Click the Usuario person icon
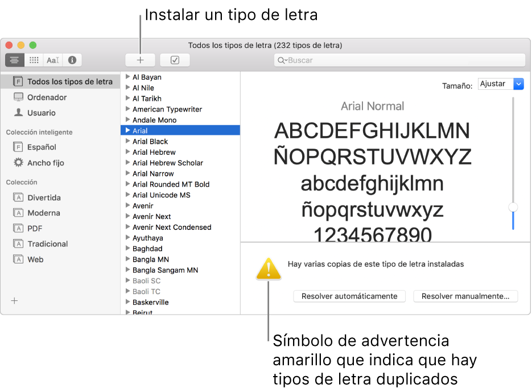Screen dimensions: 532x392 pyautogui.click(x=18, y=112)
